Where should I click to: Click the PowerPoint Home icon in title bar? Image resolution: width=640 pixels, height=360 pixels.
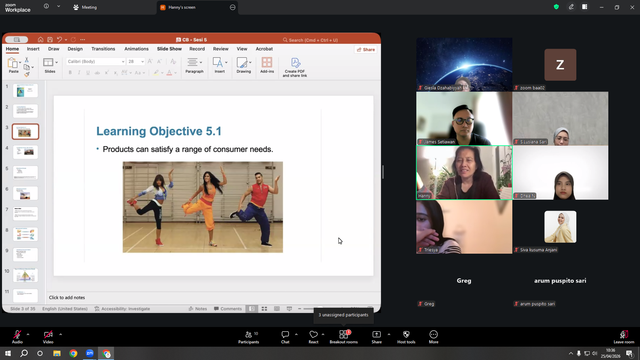tap(40, 40)
